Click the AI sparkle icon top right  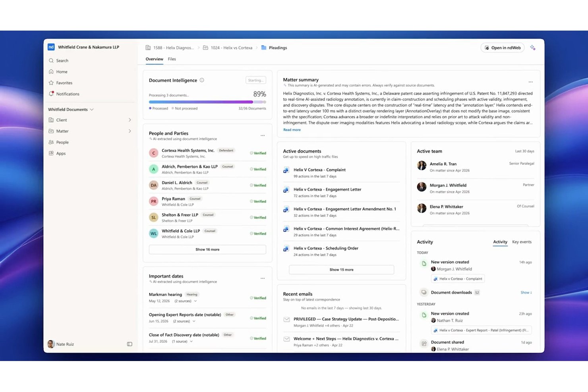pos(533,48)
